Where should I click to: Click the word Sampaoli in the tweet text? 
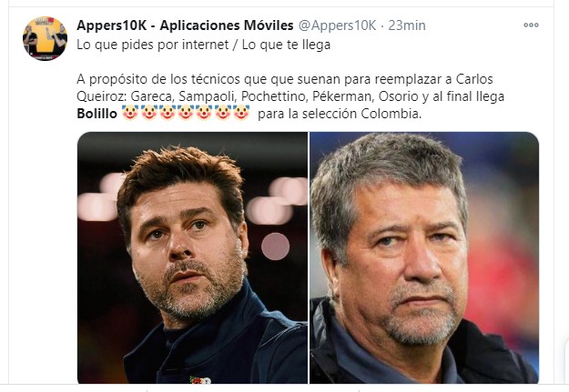click(208, 96)
